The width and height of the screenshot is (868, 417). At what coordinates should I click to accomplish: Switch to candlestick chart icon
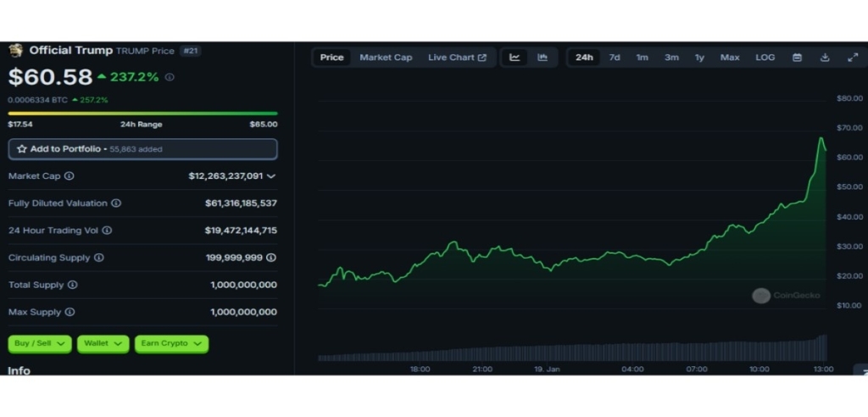(x=542, y=58)
